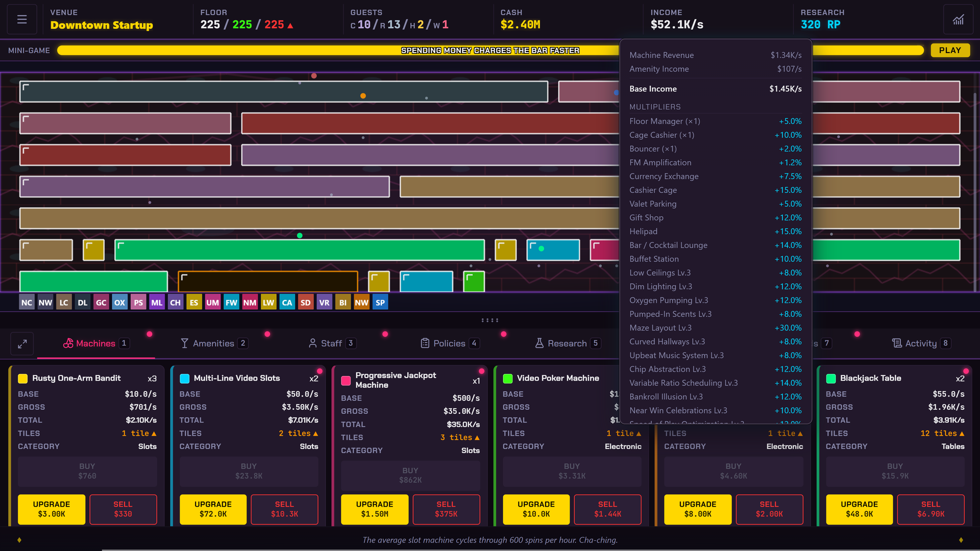Click the Downtown Startup venue name
Screen dimensions: 980x551
[102, 25]
